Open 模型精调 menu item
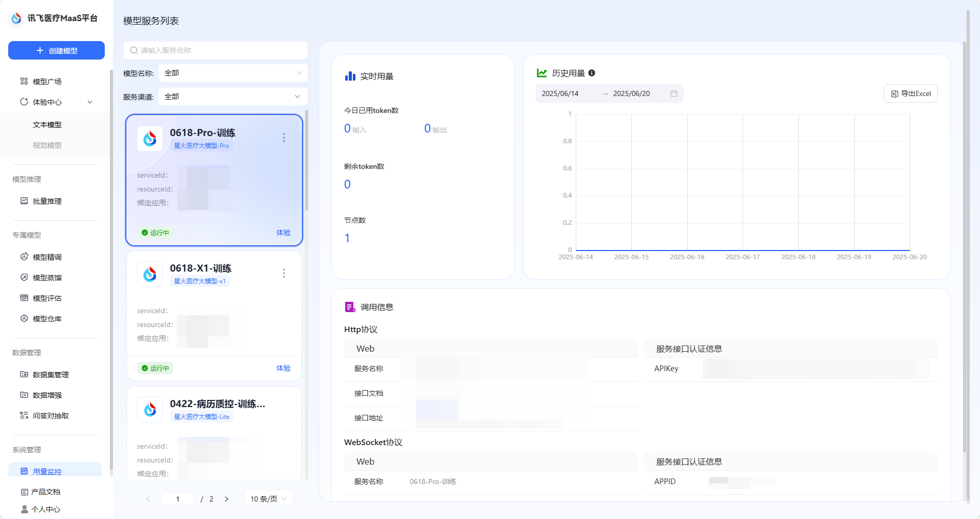 pos(47,257)
